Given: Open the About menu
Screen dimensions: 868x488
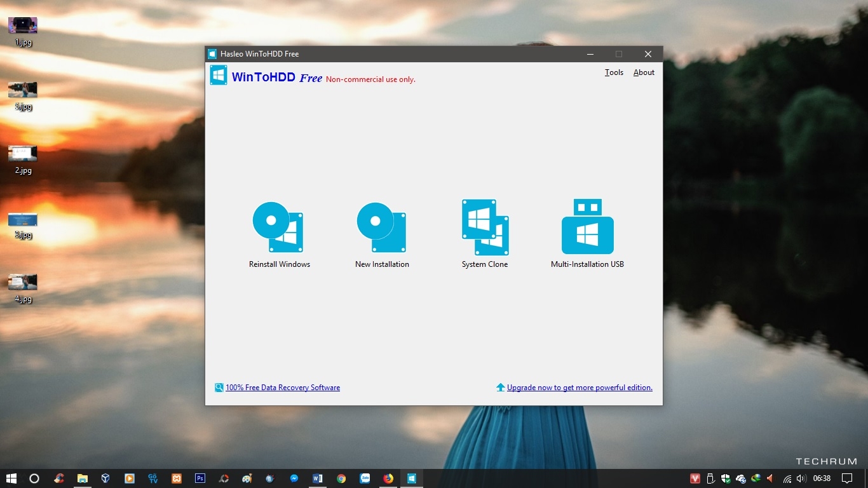Looking at the screenshot, I should 644,72.
